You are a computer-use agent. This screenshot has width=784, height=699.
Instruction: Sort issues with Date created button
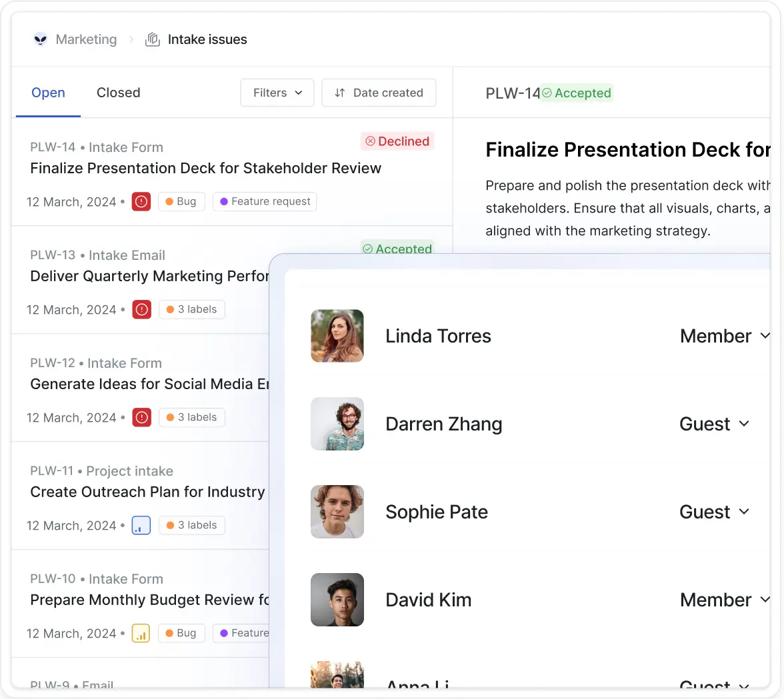379,93
